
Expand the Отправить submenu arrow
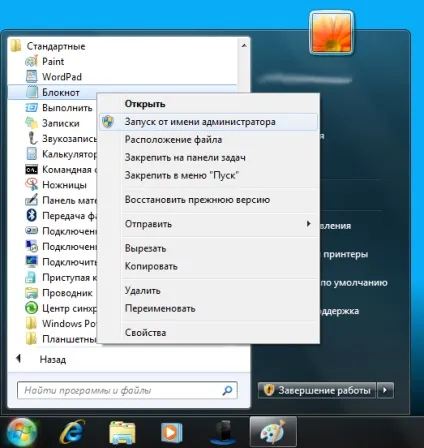309,224
